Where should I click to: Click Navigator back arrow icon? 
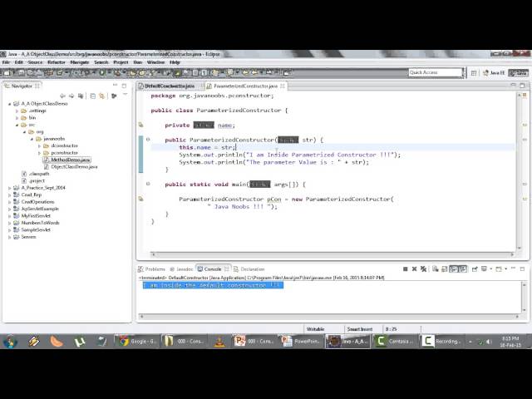pyautogui.click(x=62, y=96)
